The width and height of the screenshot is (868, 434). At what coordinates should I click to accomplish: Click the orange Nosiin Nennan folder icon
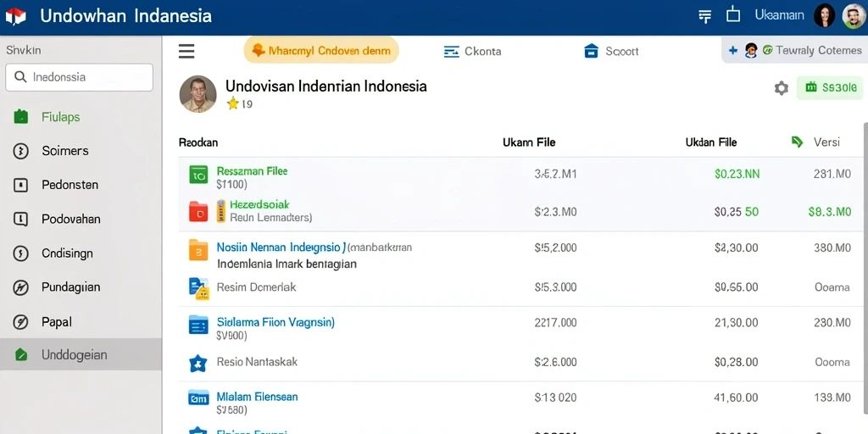(x=198, y=250)
